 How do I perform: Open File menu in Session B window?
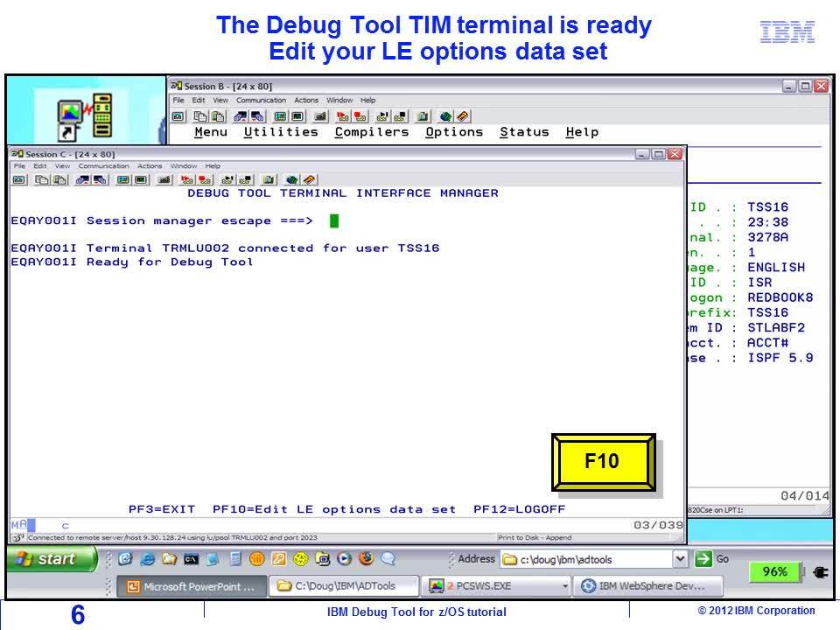[x=178, y=100]
